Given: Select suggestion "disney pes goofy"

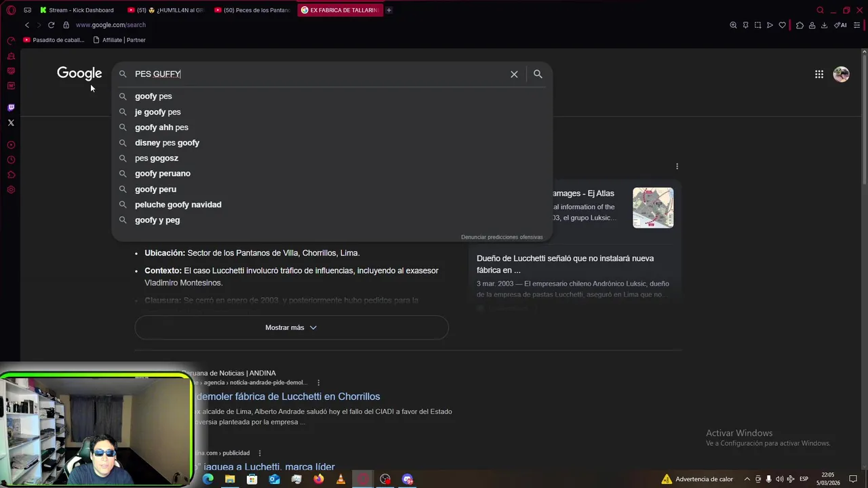Looking at the screenshot, I should pos(332,143).
